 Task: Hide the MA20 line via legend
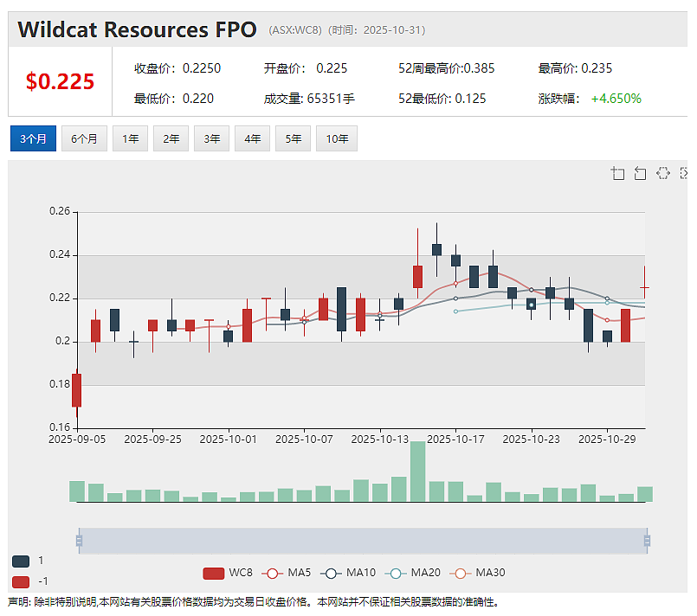(x=412, y=573)
